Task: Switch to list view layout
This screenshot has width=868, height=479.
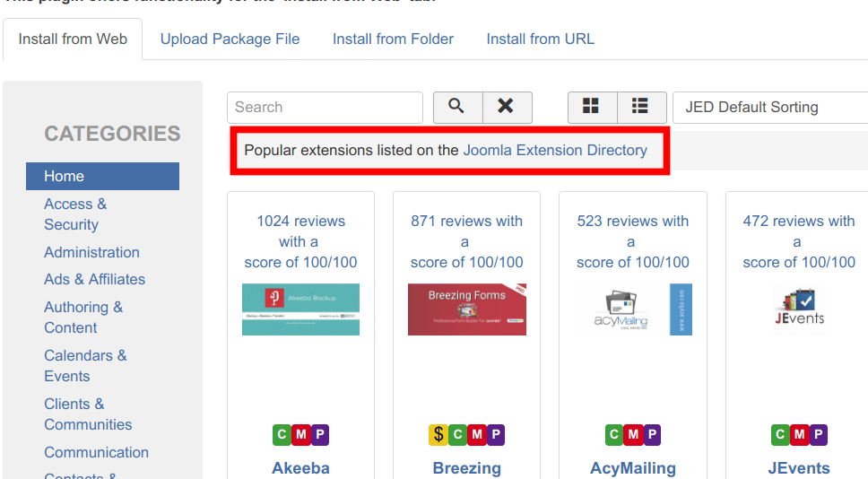Action: tap(642, 108)
